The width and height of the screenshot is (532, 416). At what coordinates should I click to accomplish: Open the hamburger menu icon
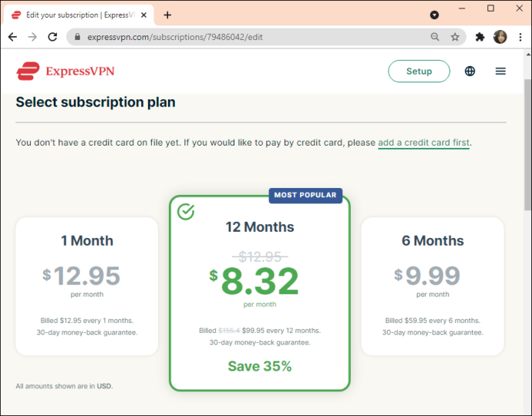500,71
